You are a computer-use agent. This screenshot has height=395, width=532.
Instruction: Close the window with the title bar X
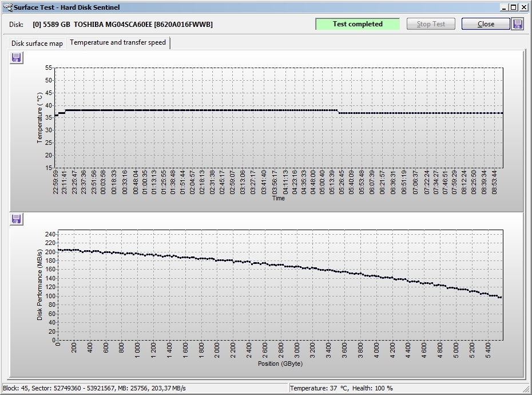point(523,7)
